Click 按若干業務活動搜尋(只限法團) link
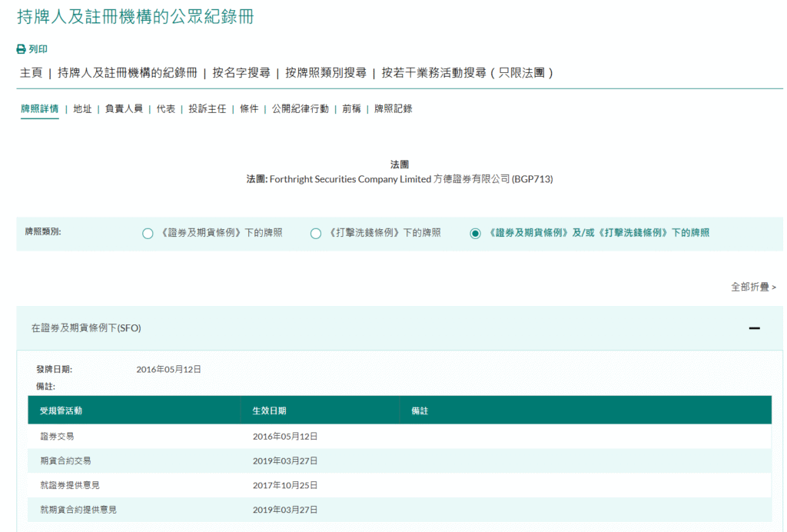 (467, 73)
